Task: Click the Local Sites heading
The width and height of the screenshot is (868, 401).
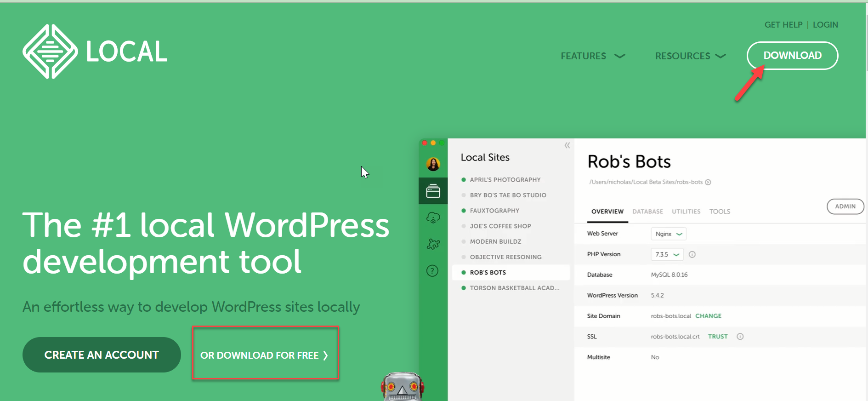Action: 485,157
